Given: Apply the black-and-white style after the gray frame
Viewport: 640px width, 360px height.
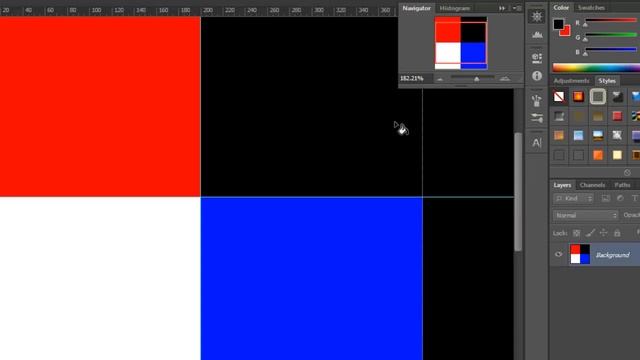Looking at the screenshot, I should click(x=617, y=97).
